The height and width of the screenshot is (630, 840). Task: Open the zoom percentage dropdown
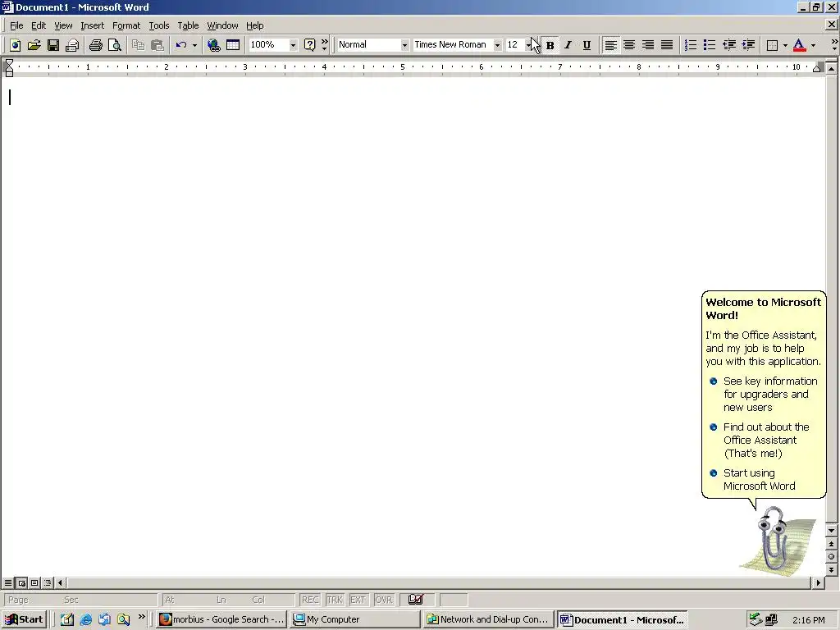(x=293, y=45)
